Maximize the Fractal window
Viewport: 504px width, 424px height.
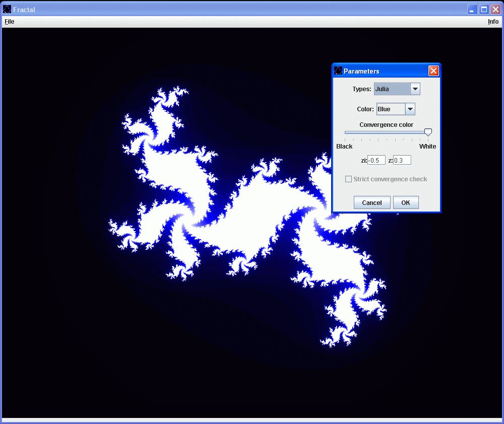point(484,10)
